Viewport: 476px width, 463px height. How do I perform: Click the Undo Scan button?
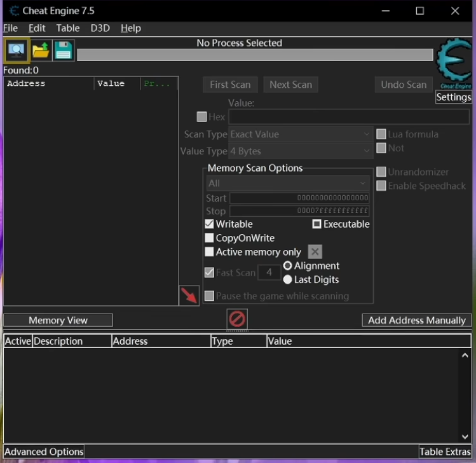pyautogui.click(x=404, y=85)
